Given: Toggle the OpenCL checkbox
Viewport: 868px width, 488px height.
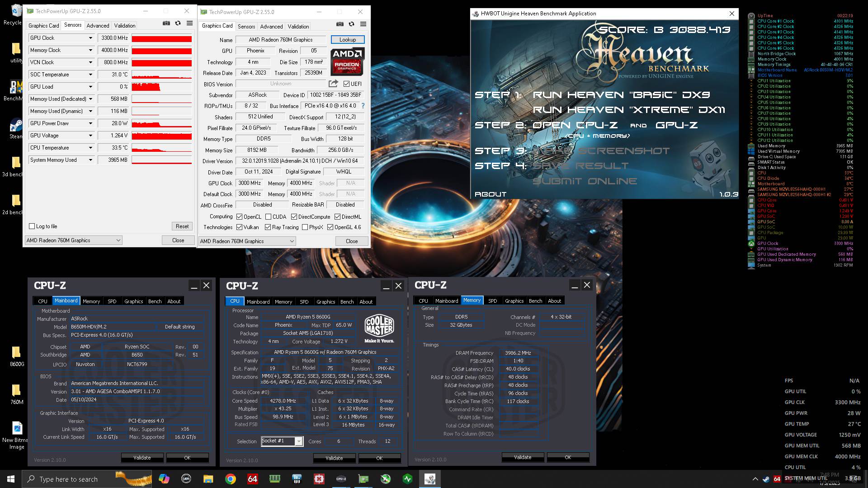Looking at the screenshot, I should (x=240, y=217).
